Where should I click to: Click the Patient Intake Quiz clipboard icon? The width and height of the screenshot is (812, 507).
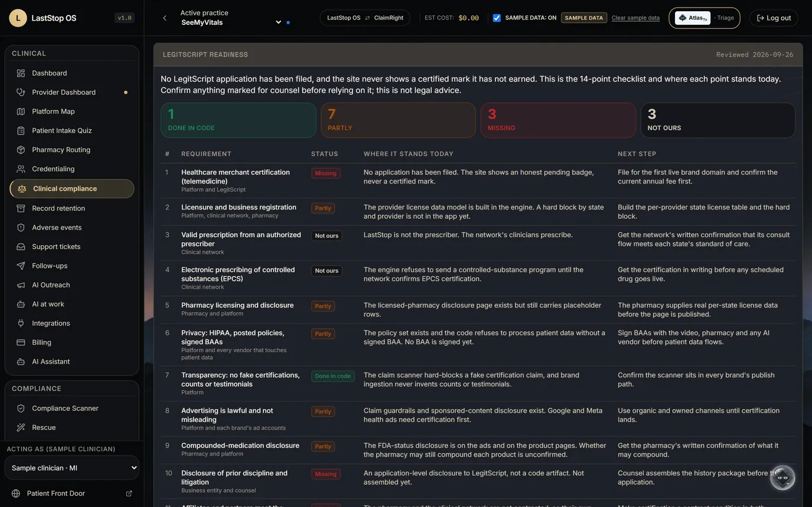[21, 130]
